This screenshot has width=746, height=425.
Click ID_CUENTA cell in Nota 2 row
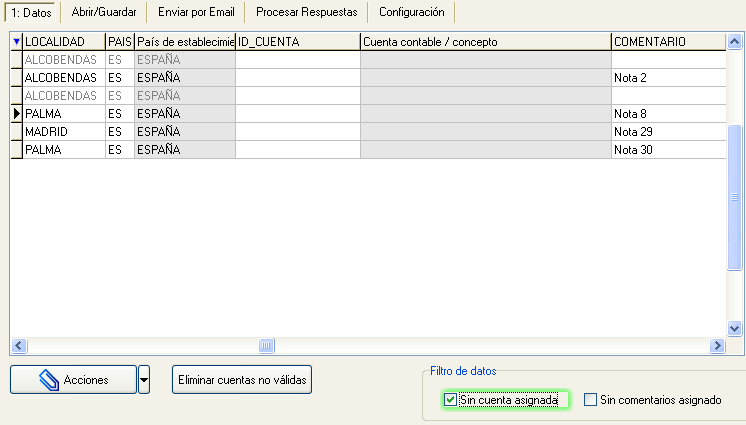pyautogui.click(x=298, y=78)
